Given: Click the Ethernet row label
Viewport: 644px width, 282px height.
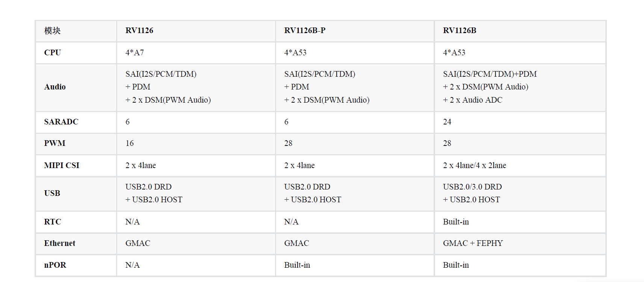Looking at the screenshot, I should [60, 243].
